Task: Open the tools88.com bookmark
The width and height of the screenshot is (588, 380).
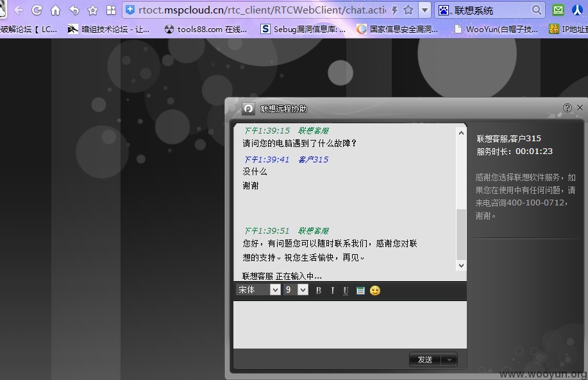Action: pos(205,29)
